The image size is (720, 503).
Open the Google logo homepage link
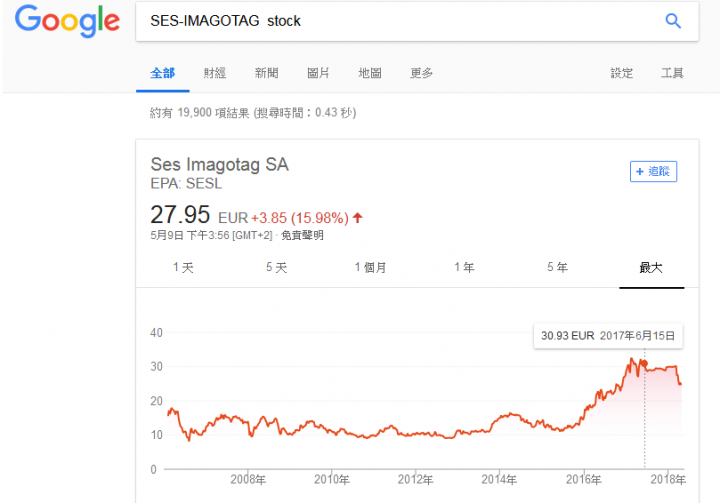pos(68,21)
